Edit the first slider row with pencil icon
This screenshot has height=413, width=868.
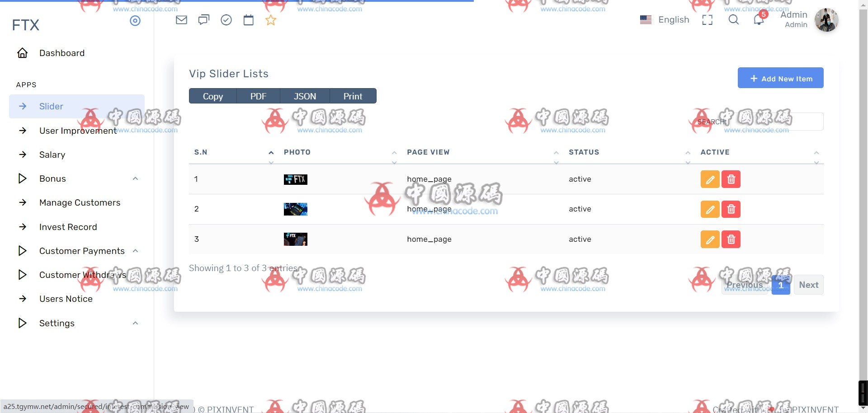710,179
